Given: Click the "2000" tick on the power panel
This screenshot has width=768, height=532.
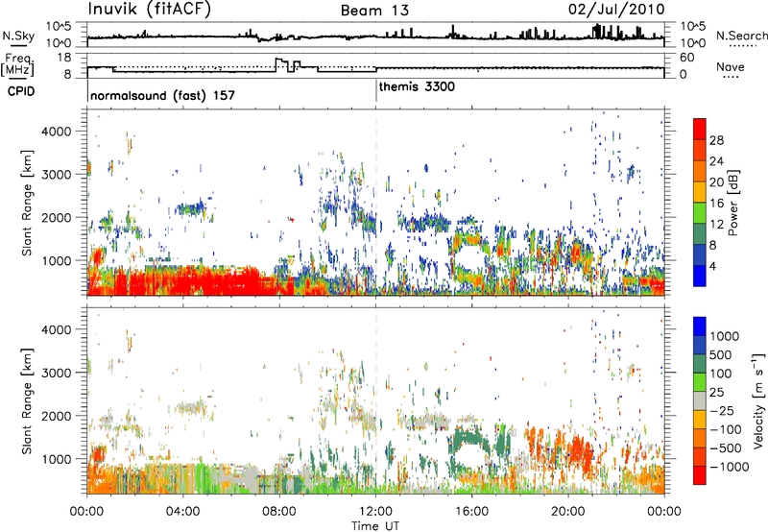Looking at the screenshot, I should [56, 218].
